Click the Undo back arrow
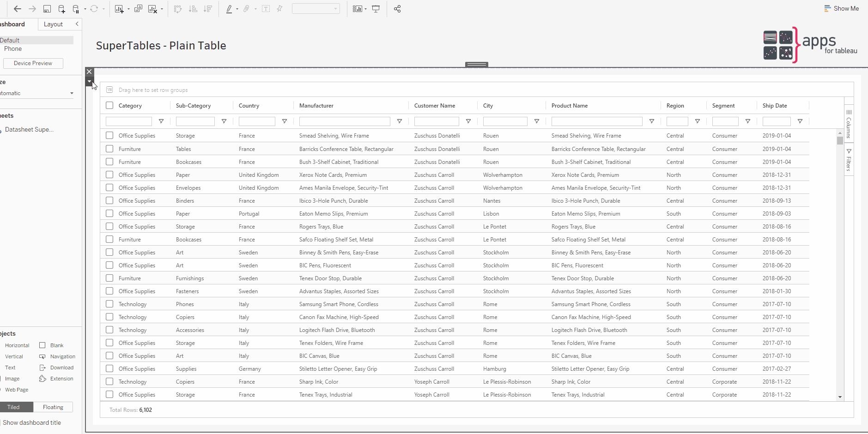Image resolution: width=868 pixels, height=434 pixels. tap(18, 9)
